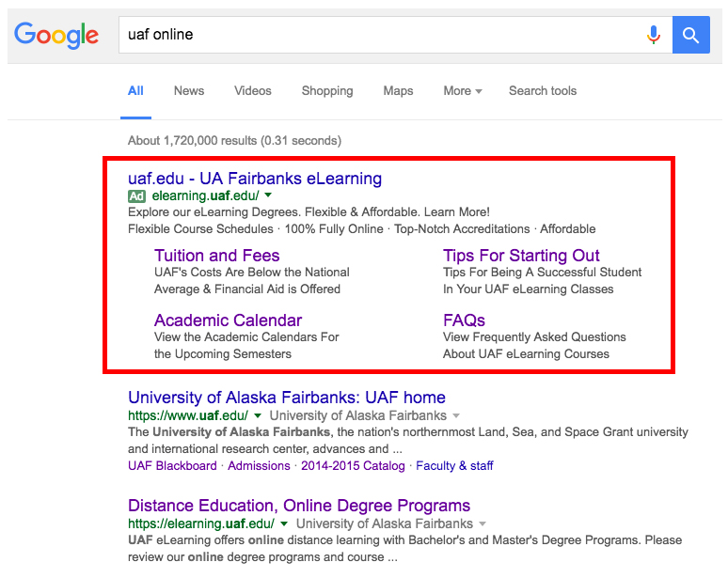
Task: Click "View Frequently Asked Questions" description text
Action: tap(534, 337)
